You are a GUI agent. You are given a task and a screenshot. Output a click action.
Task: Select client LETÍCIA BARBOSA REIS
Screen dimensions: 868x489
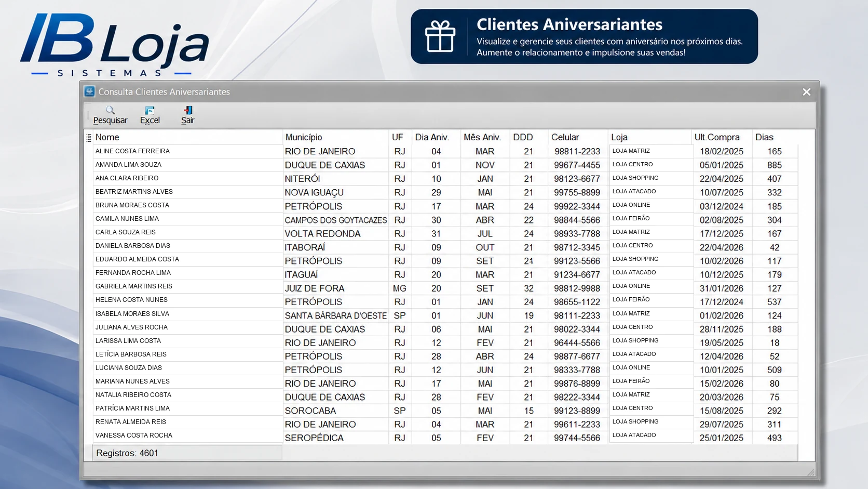tap(131, 354)
